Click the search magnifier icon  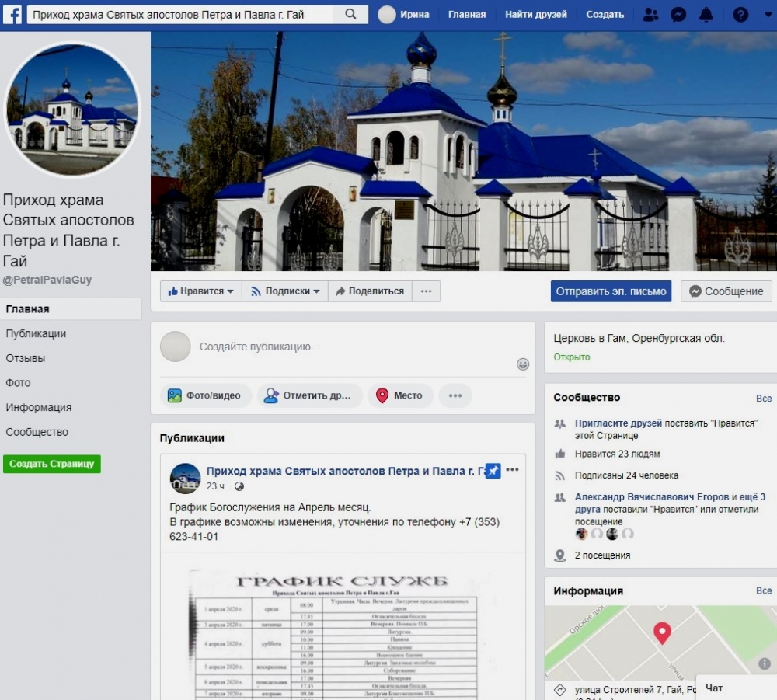pos(350,14)
